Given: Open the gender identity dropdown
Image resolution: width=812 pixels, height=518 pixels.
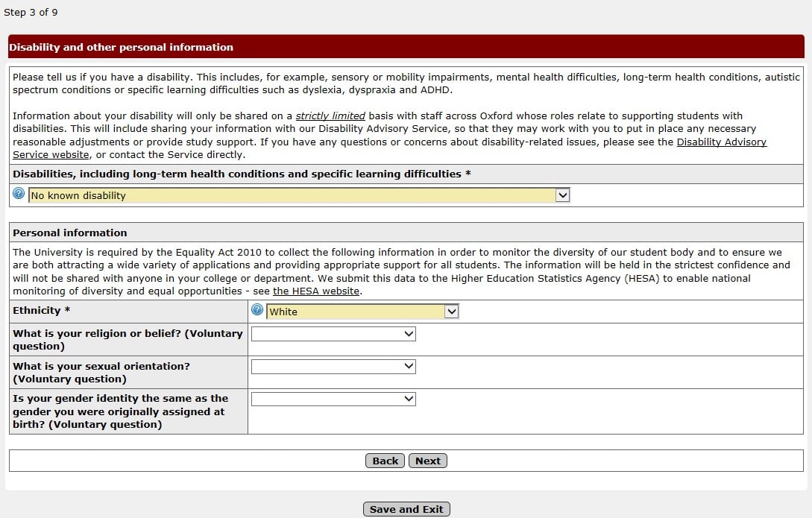Looking at the screenshot, I should point(333,399).
